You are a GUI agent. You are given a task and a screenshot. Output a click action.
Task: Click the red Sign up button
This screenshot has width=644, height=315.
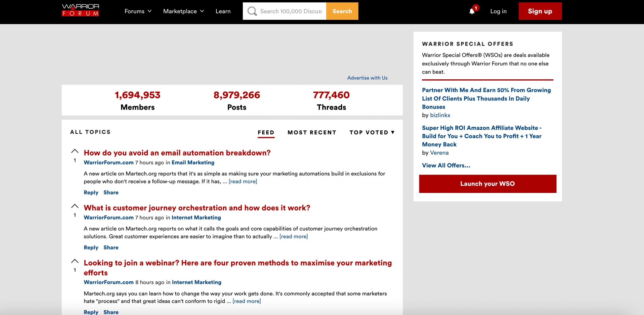pos(540,11)
